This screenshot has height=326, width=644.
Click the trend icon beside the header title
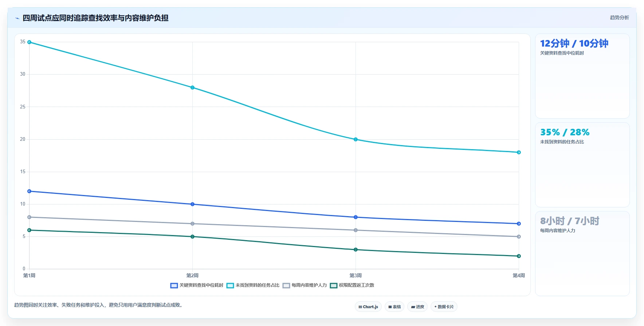[17, 18]
